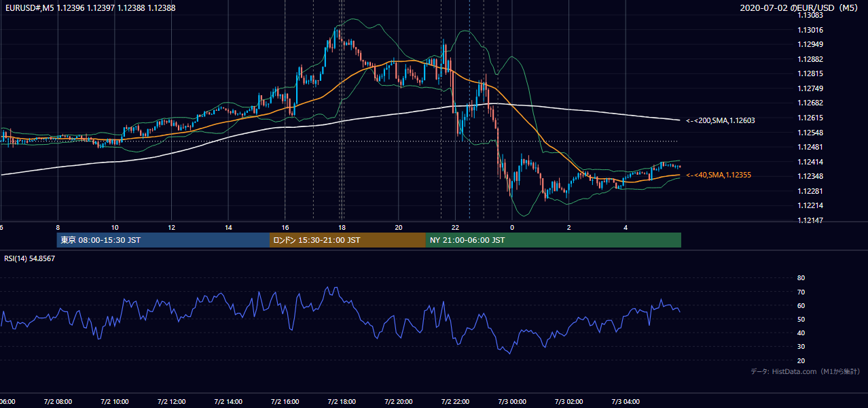The width and height of the screenshot is (868, 408).
Task: Click price axis value 1.12682
Action: [810, 103]
